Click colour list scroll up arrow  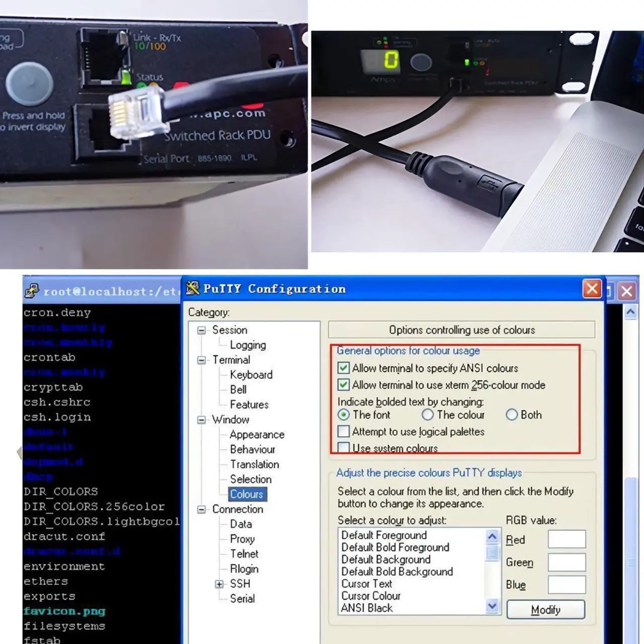pyautogui.click(x=492, y=536)
